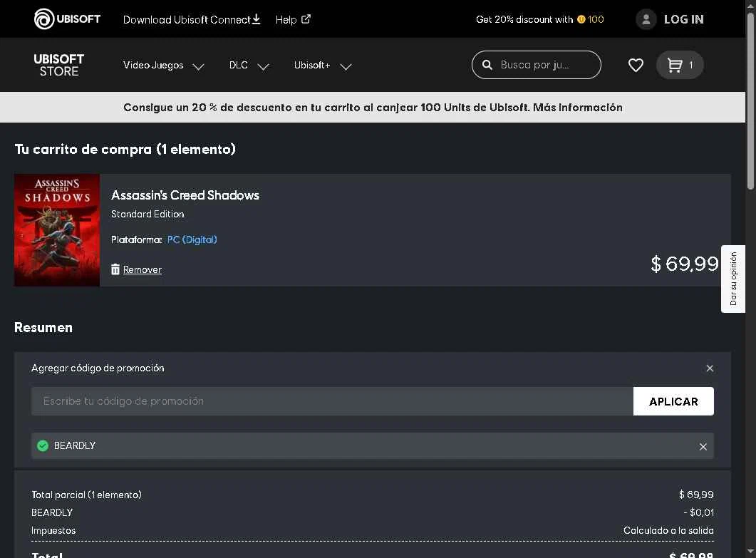Image resolution: width=756 pixels, height=558 pixels.
Task: Click the green BEARDLY checkmark icon
Action: (43, 445)
